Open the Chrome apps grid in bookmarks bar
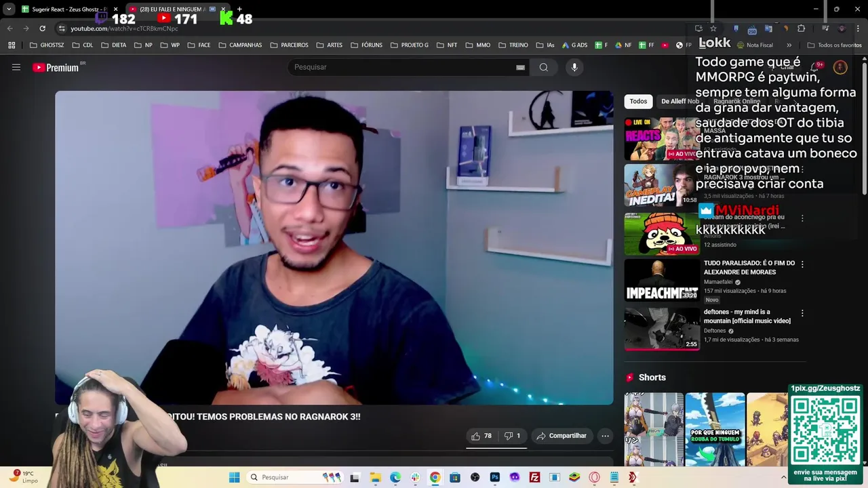This screenshot has height=488, width=868. pos(12,45)
